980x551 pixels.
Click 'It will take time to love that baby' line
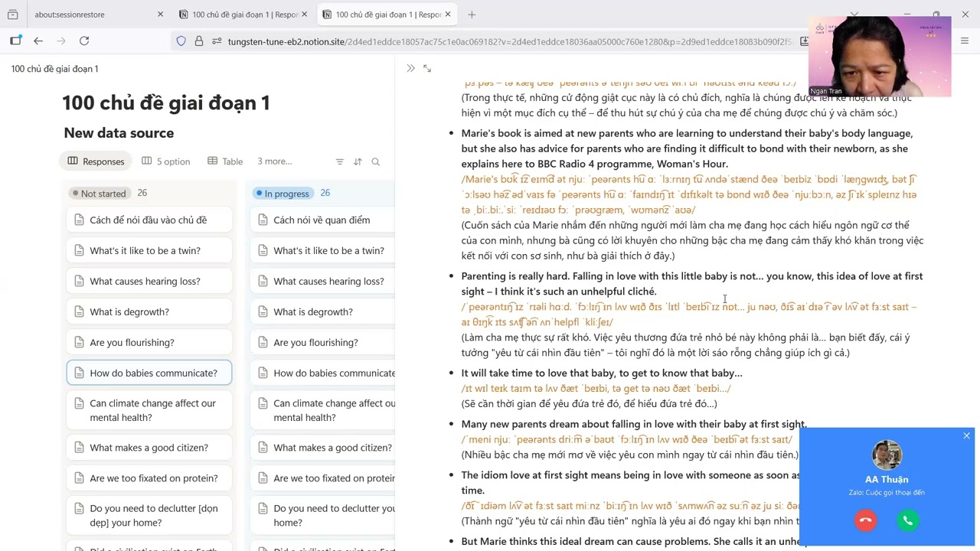coord(602,373)
